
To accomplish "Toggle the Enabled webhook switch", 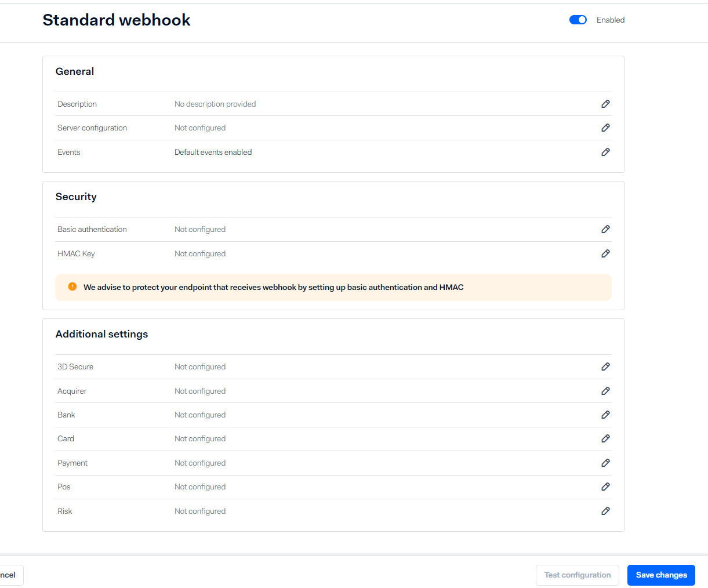I will (578, 20).
